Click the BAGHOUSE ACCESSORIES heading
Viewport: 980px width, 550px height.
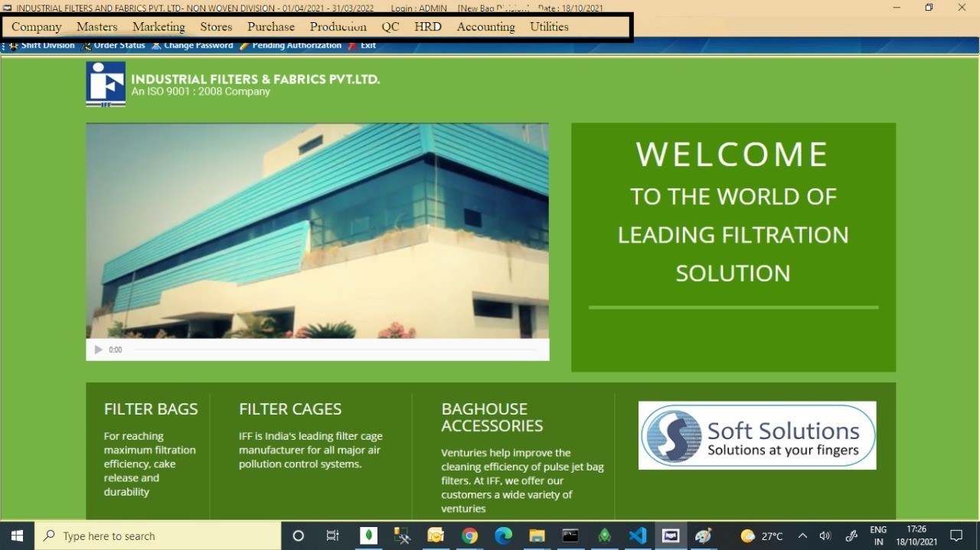492,418
